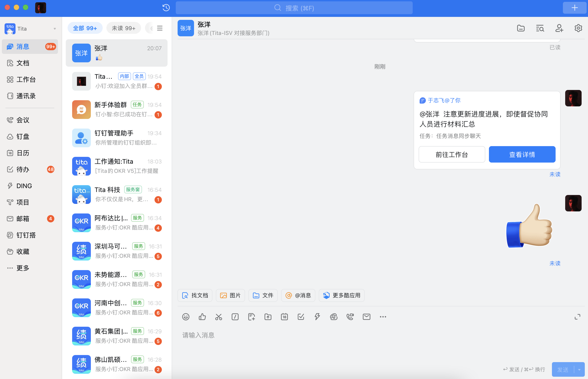Click 发送 send button
The height and width of the screenshot is (379, 588).
click(x=563, y=369)
